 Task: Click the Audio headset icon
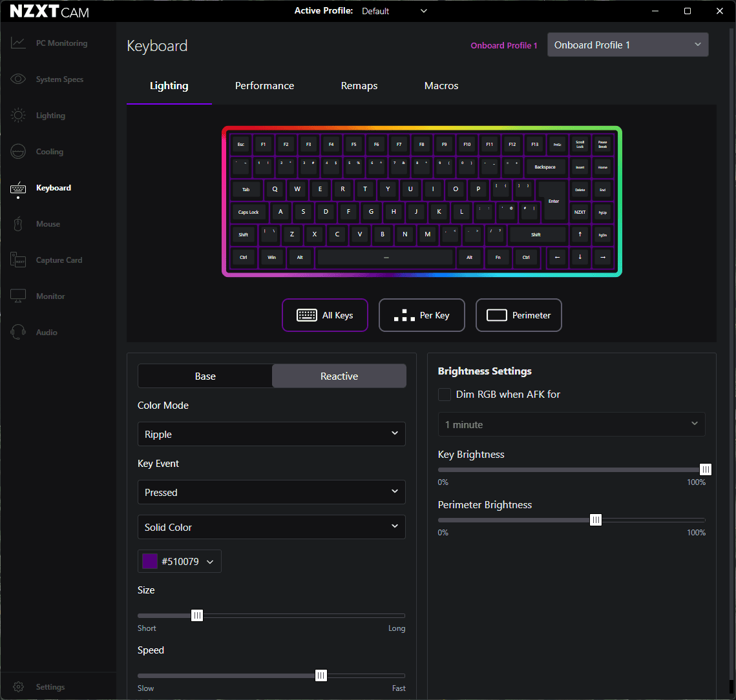coord(18,332)
